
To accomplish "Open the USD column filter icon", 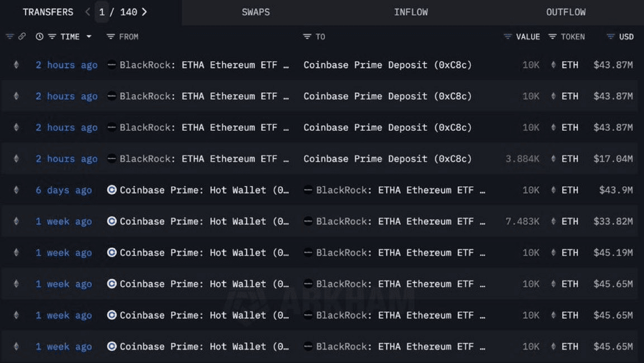I will [610, 36].
